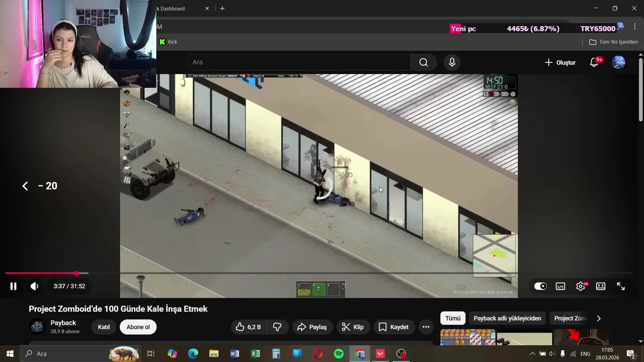The height and width of the screenshot is (362, 644).
Task: Click the Yeni pc goal label
Action: (463, 29)
